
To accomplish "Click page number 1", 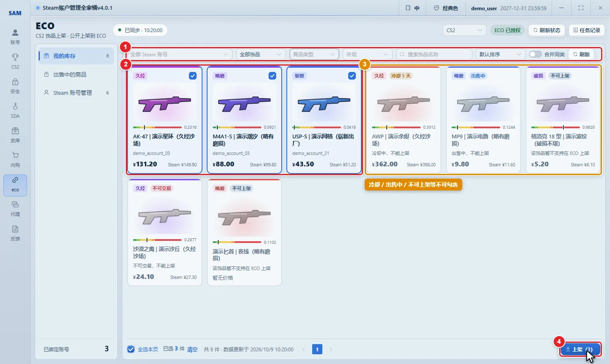I will click(317, 349).
